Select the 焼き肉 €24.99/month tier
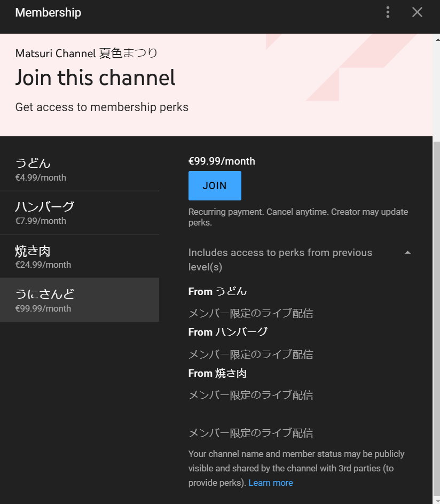440x504 pixels. [80, 257]
